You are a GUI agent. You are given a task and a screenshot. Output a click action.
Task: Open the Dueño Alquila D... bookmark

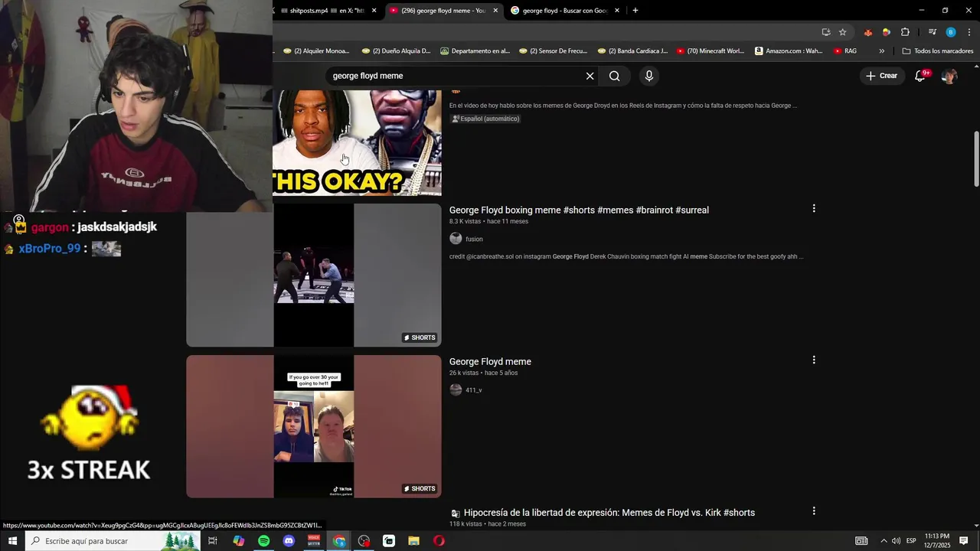tap(396, 51)
